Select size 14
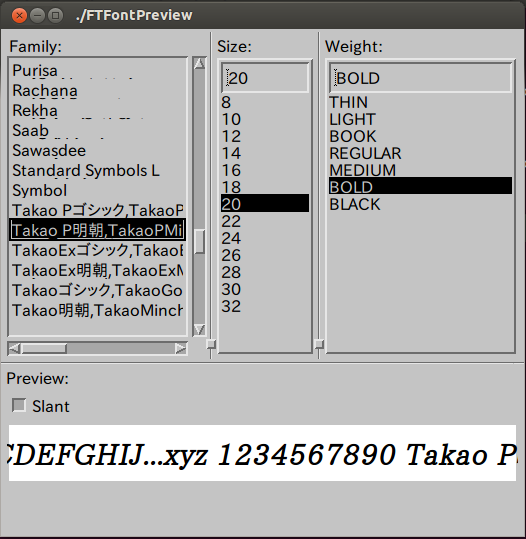526x539 pixels. point(265,153)
